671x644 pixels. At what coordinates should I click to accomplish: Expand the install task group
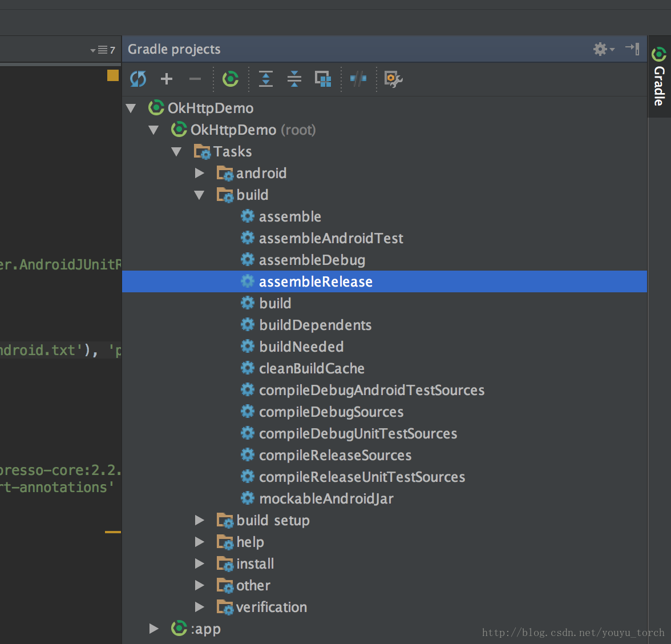200,564
